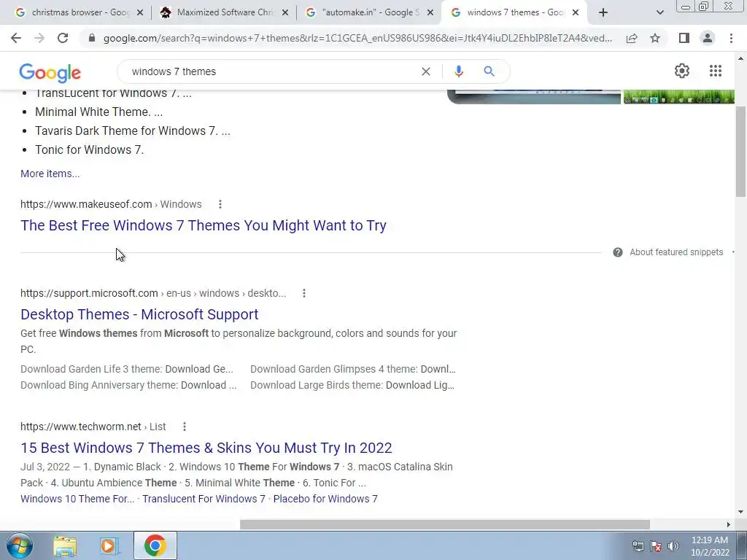This screenshot has width=747, height=560.
Task: Click the scroll down arrow
Action: tap(740, 512)
